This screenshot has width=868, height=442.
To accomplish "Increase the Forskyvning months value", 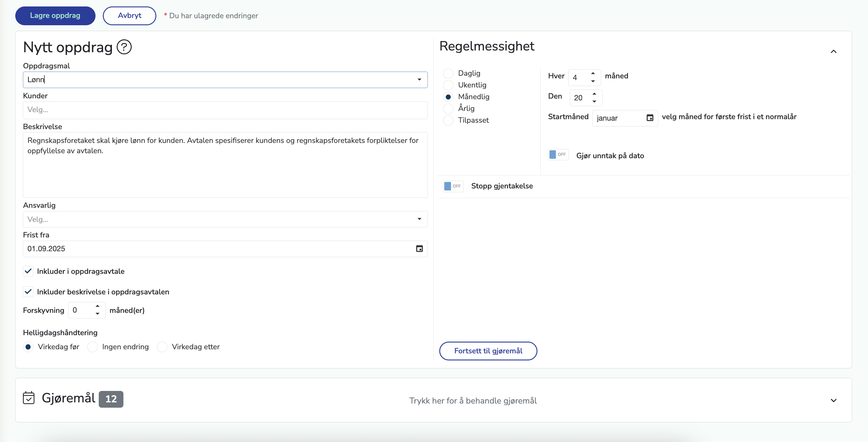I will point(97,306).
